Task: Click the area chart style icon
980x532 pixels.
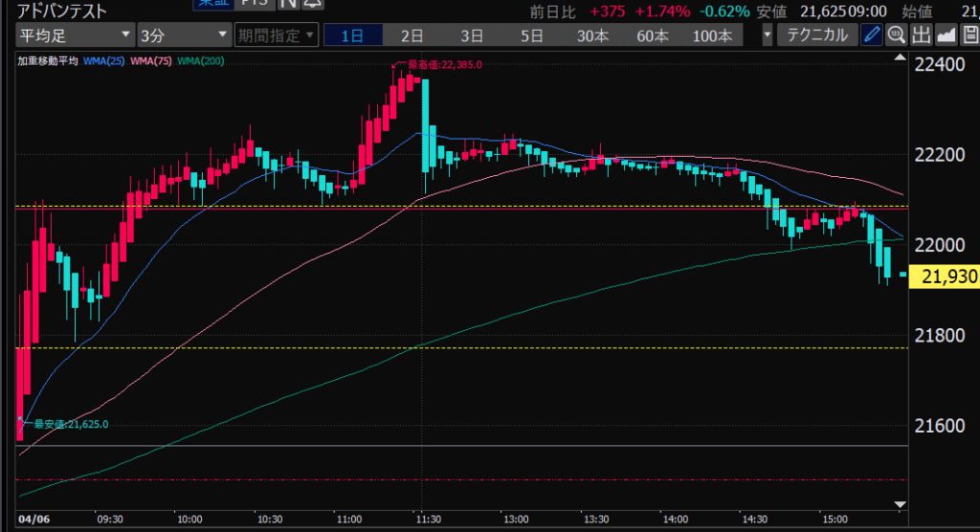Action: click(946, 36)
